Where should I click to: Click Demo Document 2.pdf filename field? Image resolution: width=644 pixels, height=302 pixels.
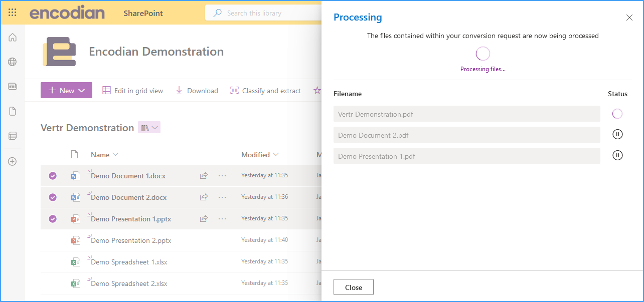pos(467,135)
